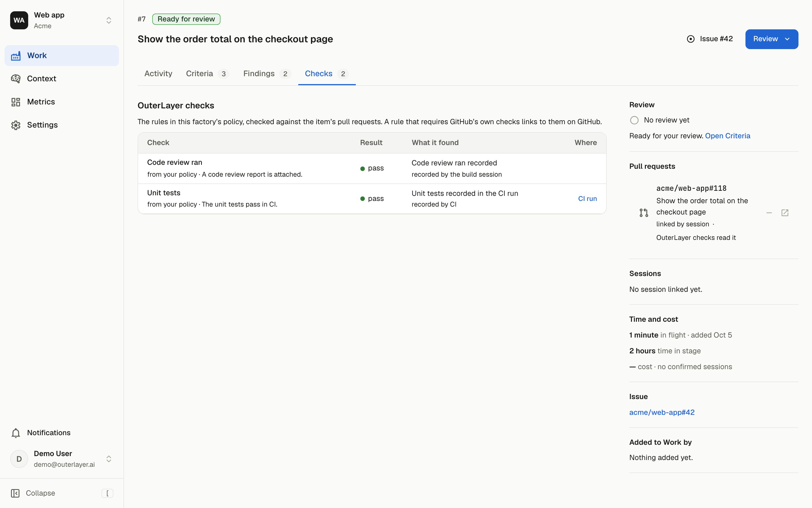
Task: Open the acme/web-app#42 issue link
Action: pyautogui.click(x=662, y=412)
